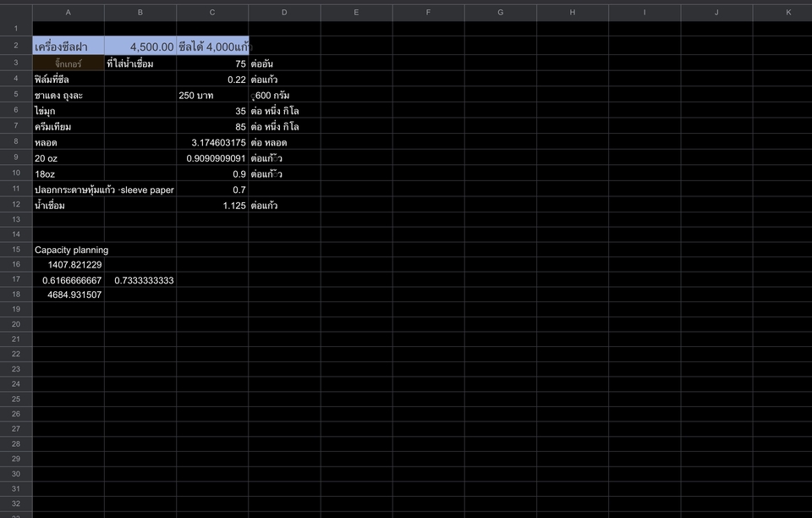Image resolution: width=812 pixels, height=518 pixels.
Task: Click cell with value 4,500.00
Action: point(140,46)
